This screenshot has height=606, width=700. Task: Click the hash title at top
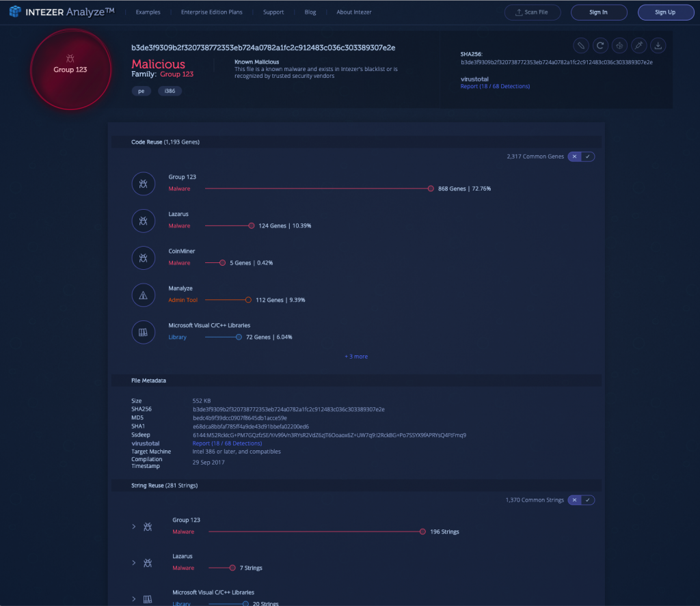point(263,48)
